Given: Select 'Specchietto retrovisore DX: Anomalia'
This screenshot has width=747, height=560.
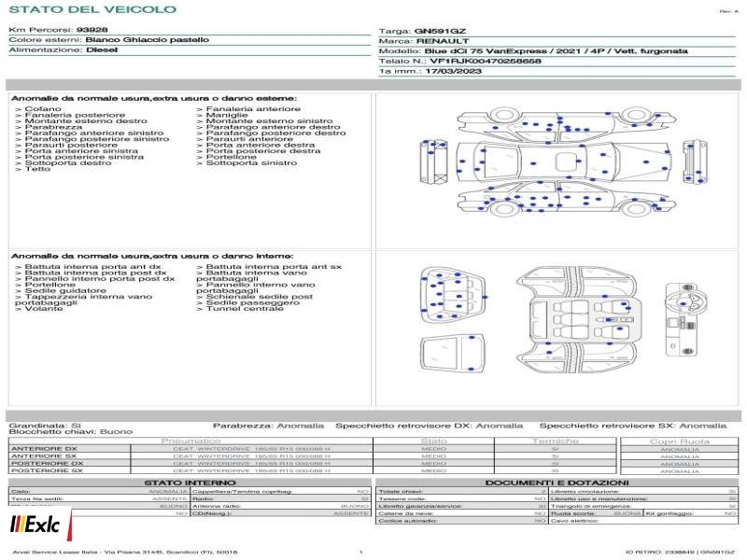Looking at the screenshot, I should click(x=429, y=426).
